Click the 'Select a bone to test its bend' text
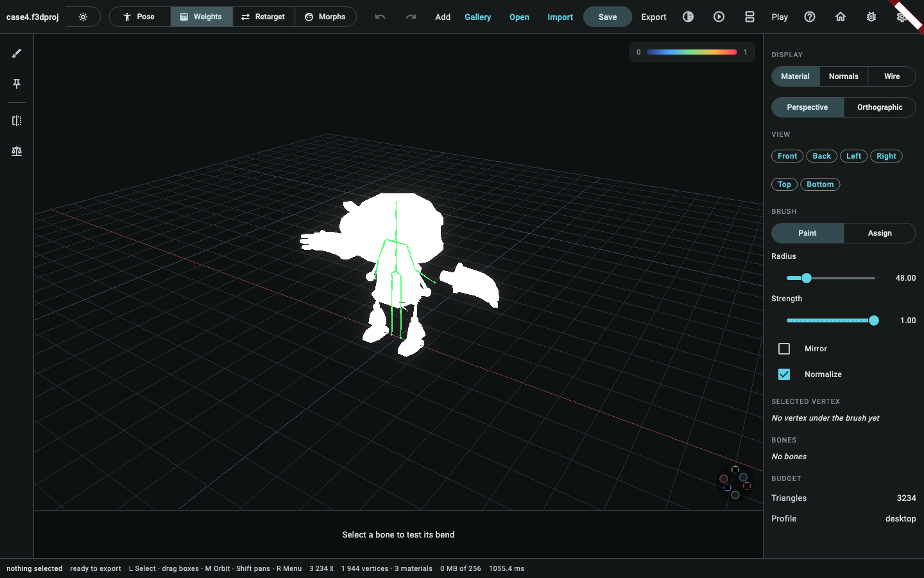 [398, 534]
